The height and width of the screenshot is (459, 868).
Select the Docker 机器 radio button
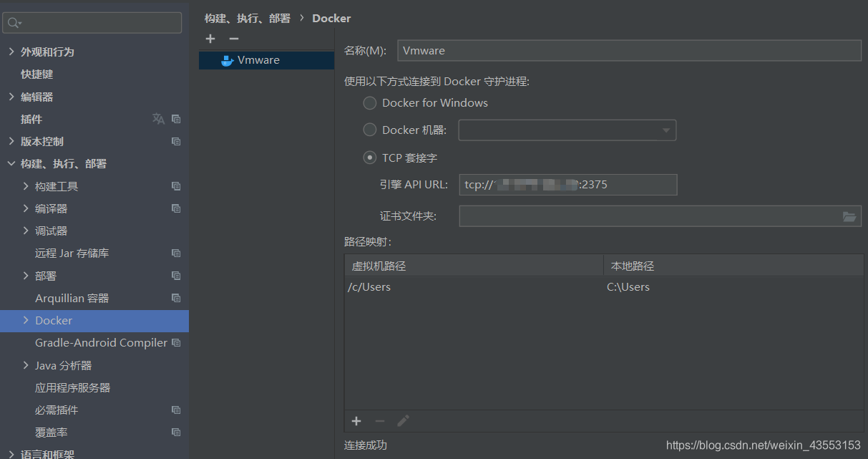pos(370,130)
